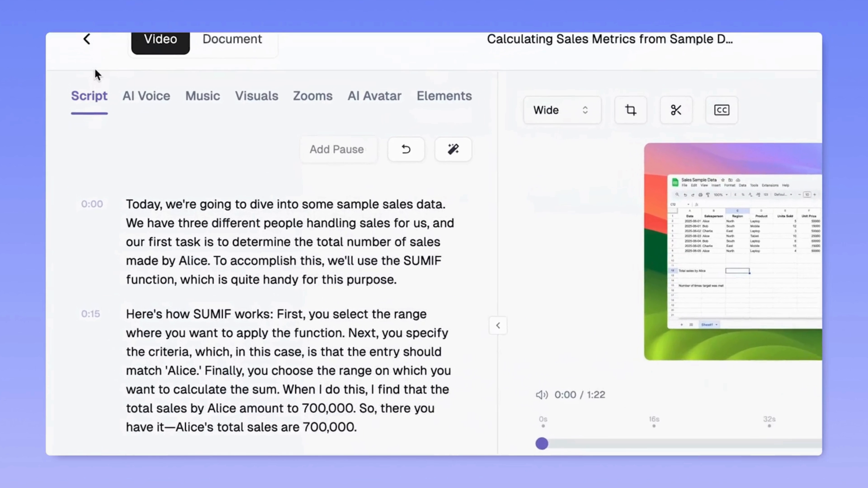Switch to the Document tab
The height and width of the screenshot is (488, 868).
[x=232, y=39]
